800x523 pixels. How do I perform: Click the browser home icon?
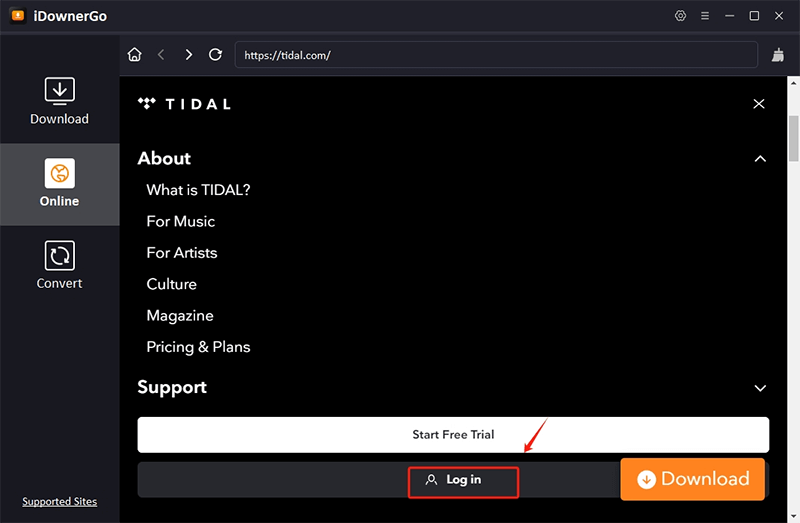(x=135, y=55)
